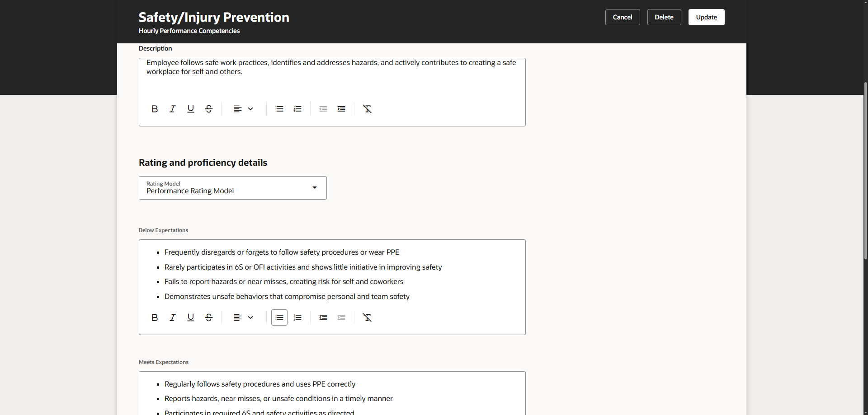Click Strikethrough in the Description editor toolbar

click(x=209, y=109)
